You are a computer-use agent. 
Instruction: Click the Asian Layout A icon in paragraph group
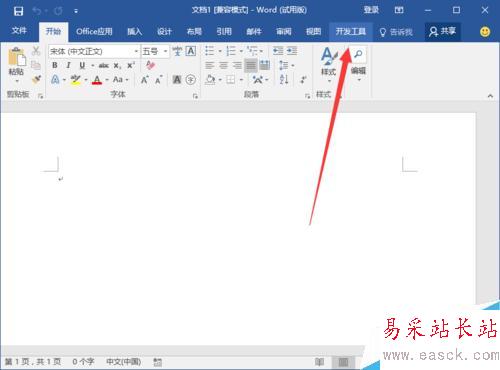point(258,80)
